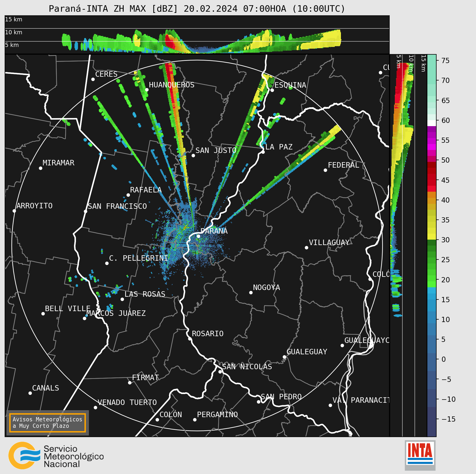
Task: Click the GUALEGUAY city label
Action: (307, 352)
